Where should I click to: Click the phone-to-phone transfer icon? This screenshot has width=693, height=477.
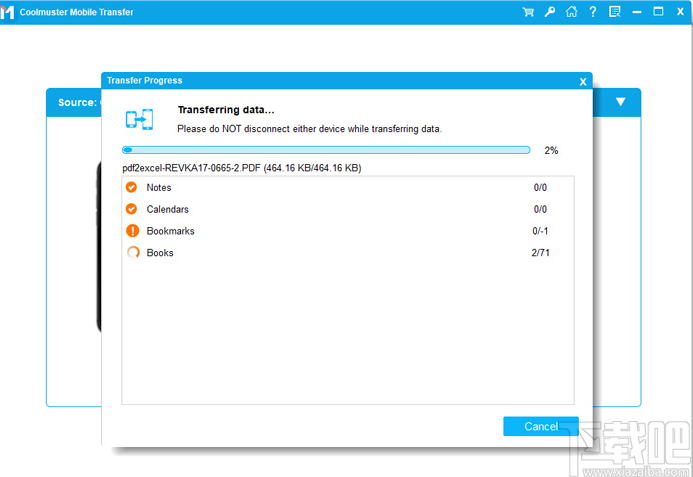click(140, 119)
